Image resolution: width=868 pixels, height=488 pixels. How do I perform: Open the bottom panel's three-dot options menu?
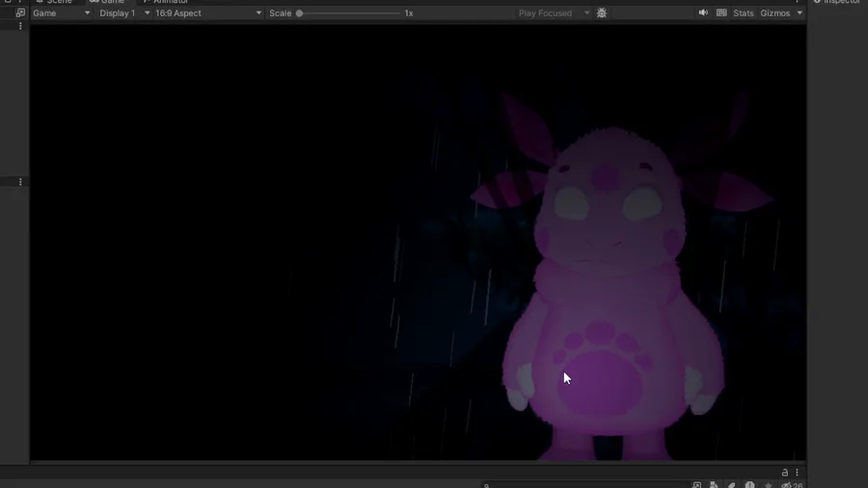(798, 473)
